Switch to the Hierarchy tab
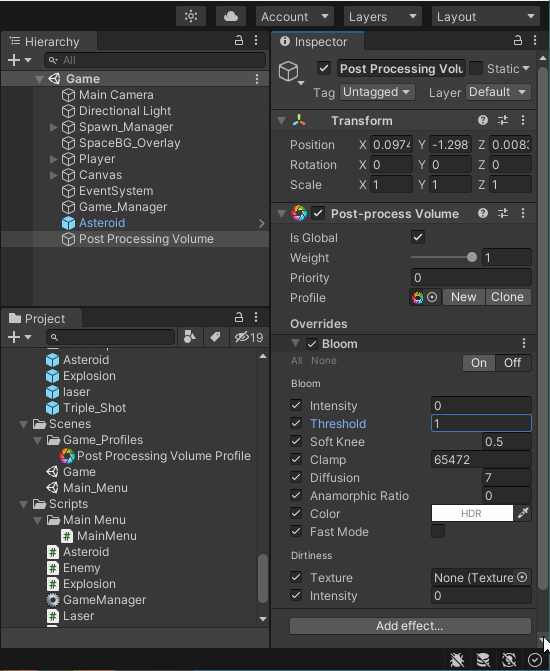Viewport: 550px width, 671px height. [49, 42]
